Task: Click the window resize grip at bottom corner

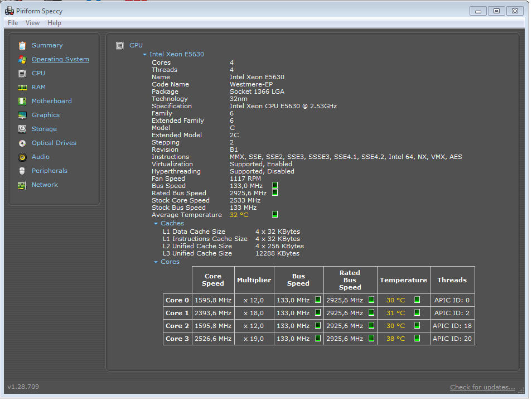Action: tap(521, 391)
